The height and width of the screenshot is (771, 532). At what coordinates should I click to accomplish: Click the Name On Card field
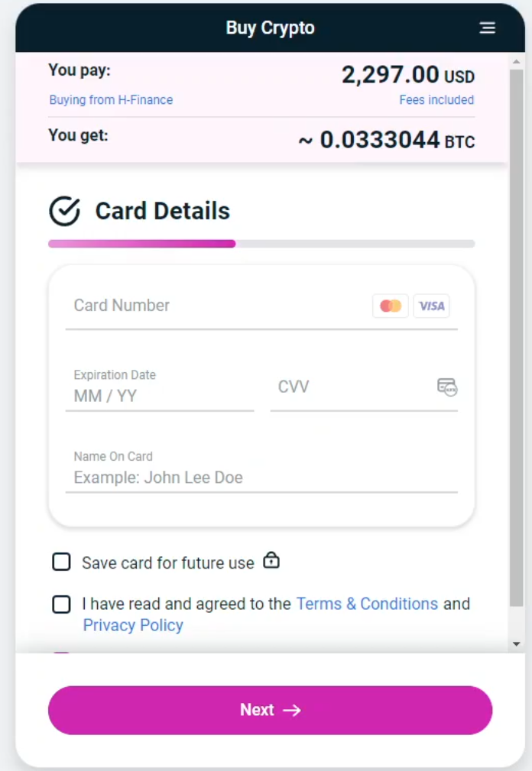261,478
